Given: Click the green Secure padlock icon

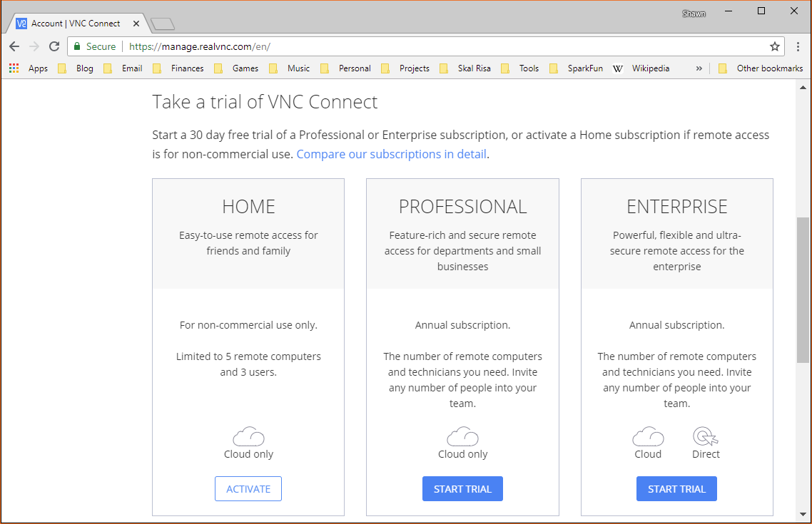Looking at the screenshot, I should coord(77,46).
